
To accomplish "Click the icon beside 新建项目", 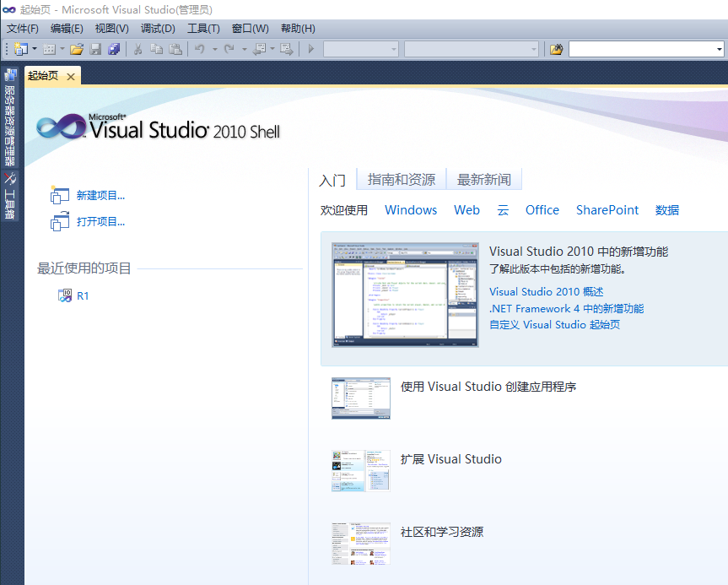I will pyautogui.click(x=59, y=195).
